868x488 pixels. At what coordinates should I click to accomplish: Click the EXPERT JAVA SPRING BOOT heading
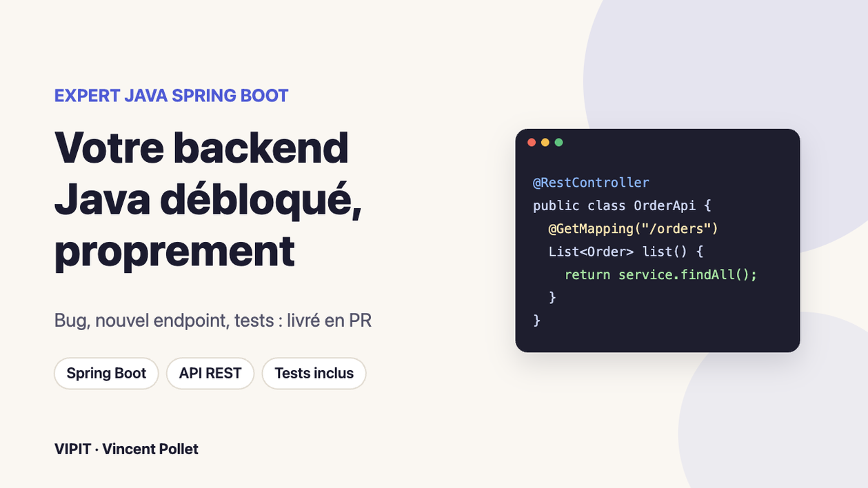pos(172,96)
